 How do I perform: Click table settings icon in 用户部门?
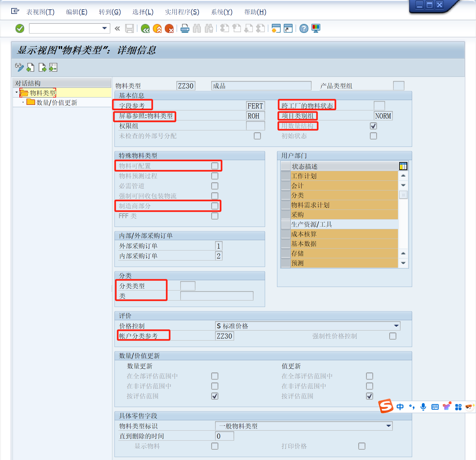tap(403, 166)
